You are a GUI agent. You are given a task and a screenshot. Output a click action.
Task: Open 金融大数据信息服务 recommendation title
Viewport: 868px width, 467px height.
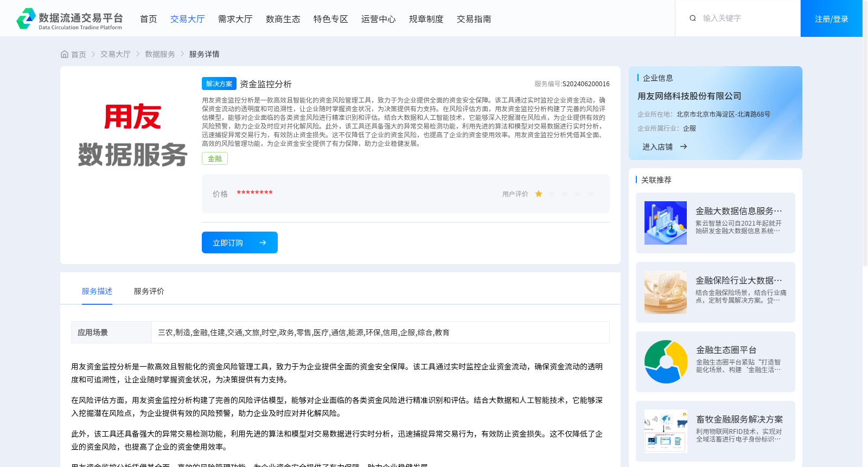(739, 211)
